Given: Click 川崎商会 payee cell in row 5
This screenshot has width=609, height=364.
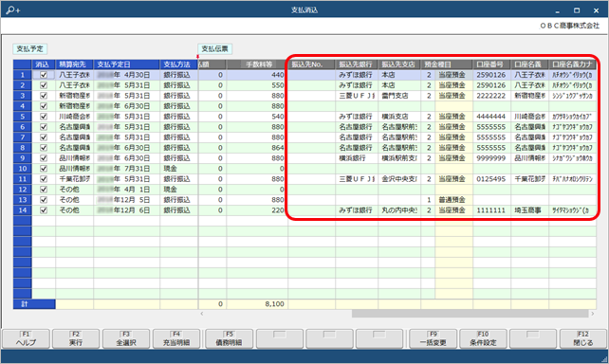Looking at the screenshot, I should pyautogui.click(x=74, y=117).
